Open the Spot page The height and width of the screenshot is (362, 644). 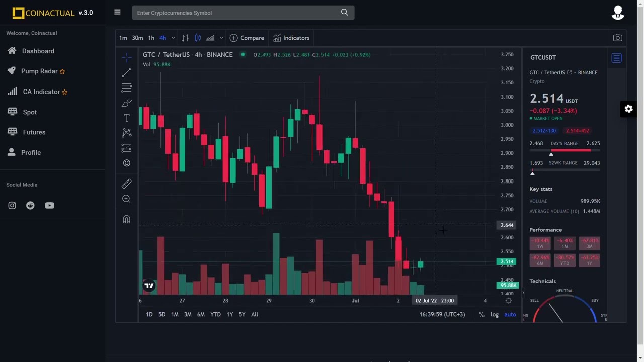30,112
